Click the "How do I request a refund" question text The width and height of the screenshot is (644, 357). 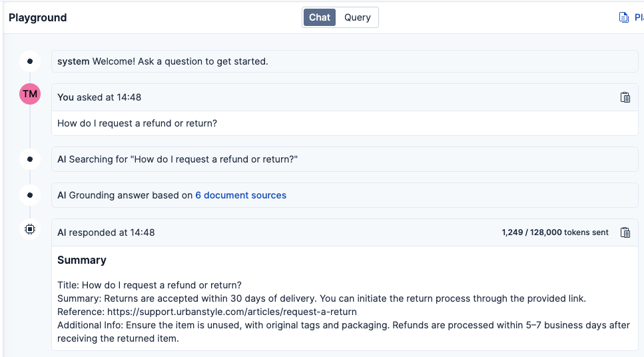[x=137, y=123]
